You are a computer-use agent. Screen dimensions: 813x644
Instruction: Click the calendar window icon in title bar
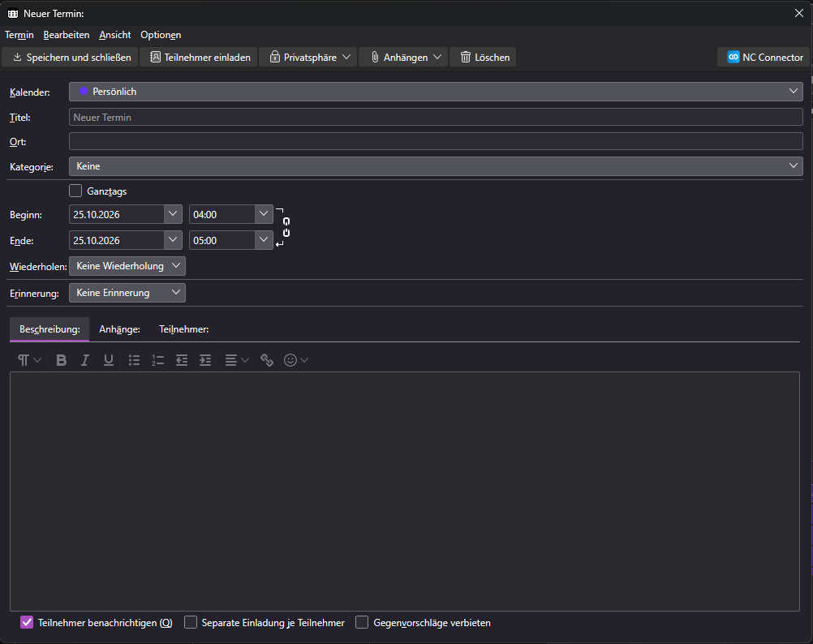pos(13,14)
